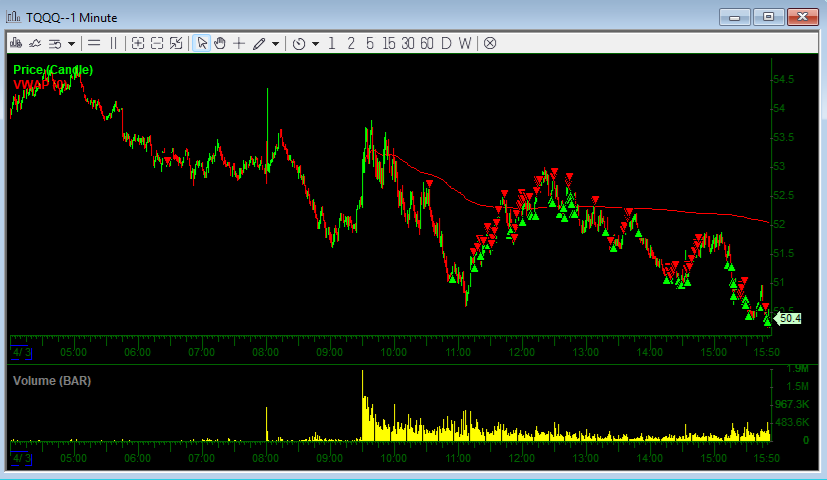Viewport: 827px width, 480px height.
Task: Select the horizontal lines tool
Action: (94, 43)
